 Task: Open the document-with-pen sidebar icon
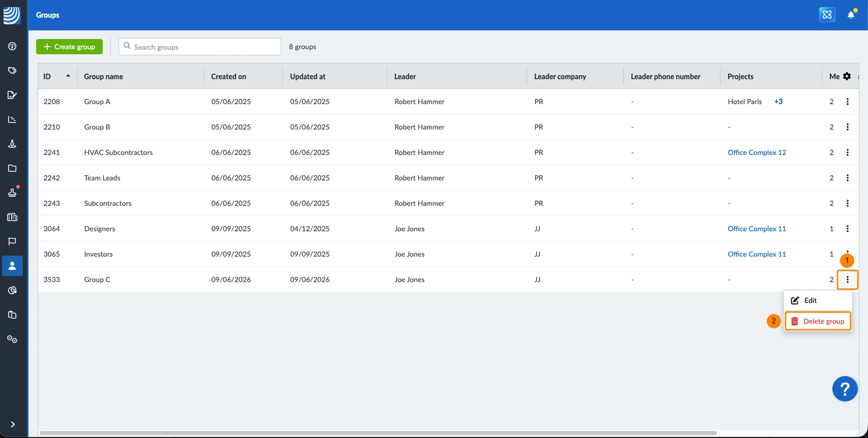[12, 95]
